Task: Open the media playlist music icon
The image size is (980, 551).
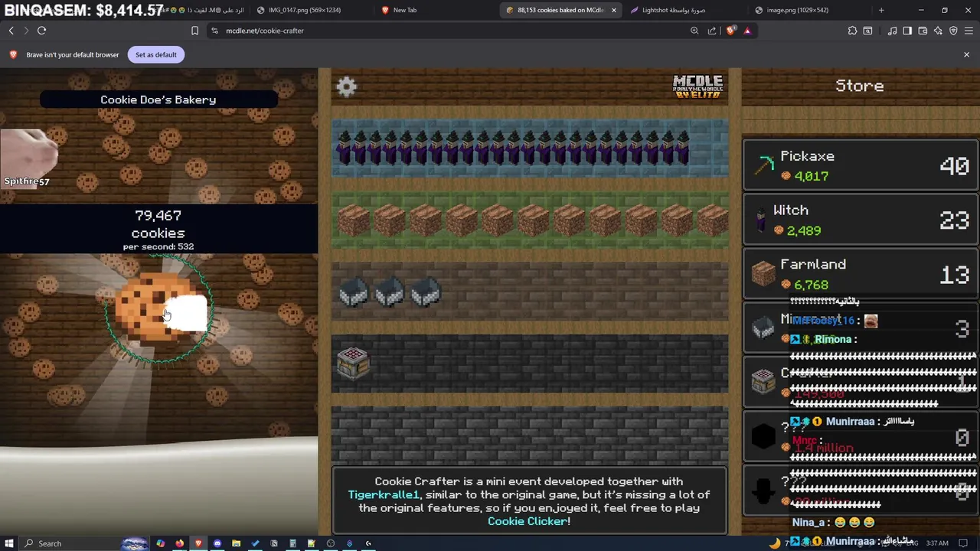Action: [892, 31]
